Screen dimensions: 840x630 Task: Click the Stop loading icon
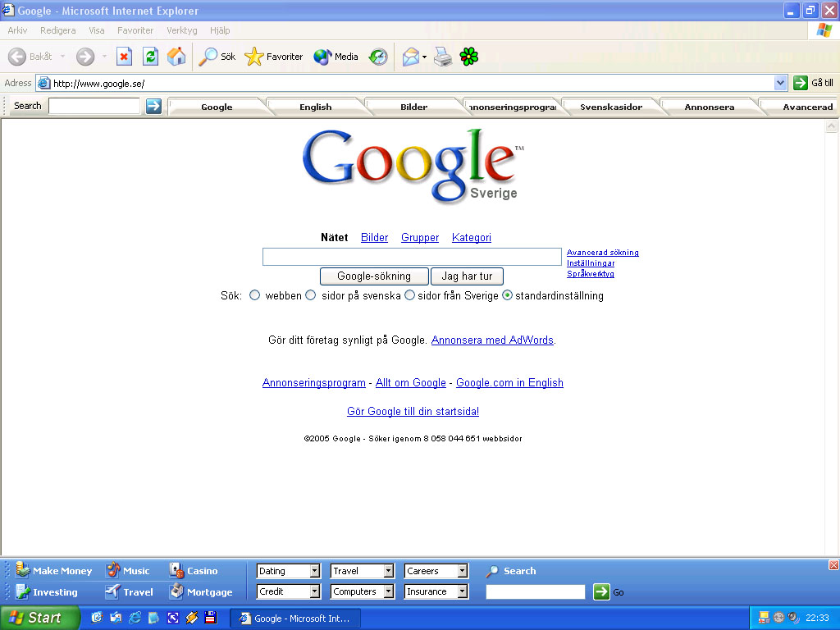point(125,57)
